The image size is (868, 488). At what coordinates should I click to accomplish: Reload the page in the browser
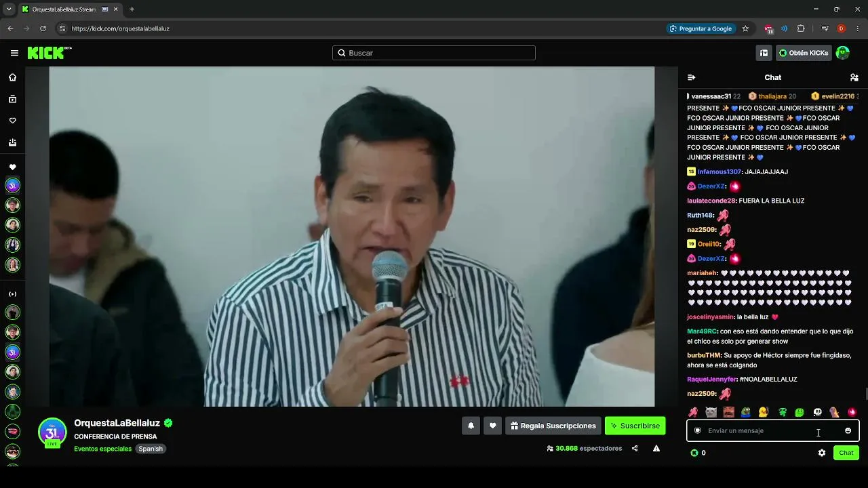(43, 28)
